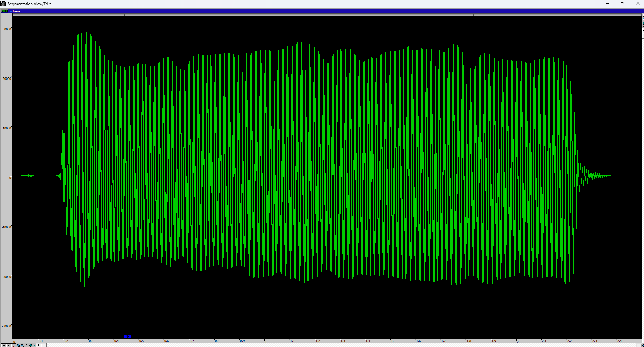Click the horizontal scrollbar left arrow
Viewport: 644px width, 347px height.
click(38, 345)
